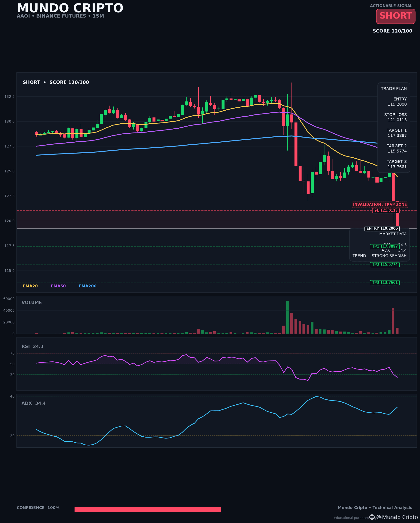Click the 70 level on the RSI axis
This screenshot has height=523, width=420.
click(12, 353)
